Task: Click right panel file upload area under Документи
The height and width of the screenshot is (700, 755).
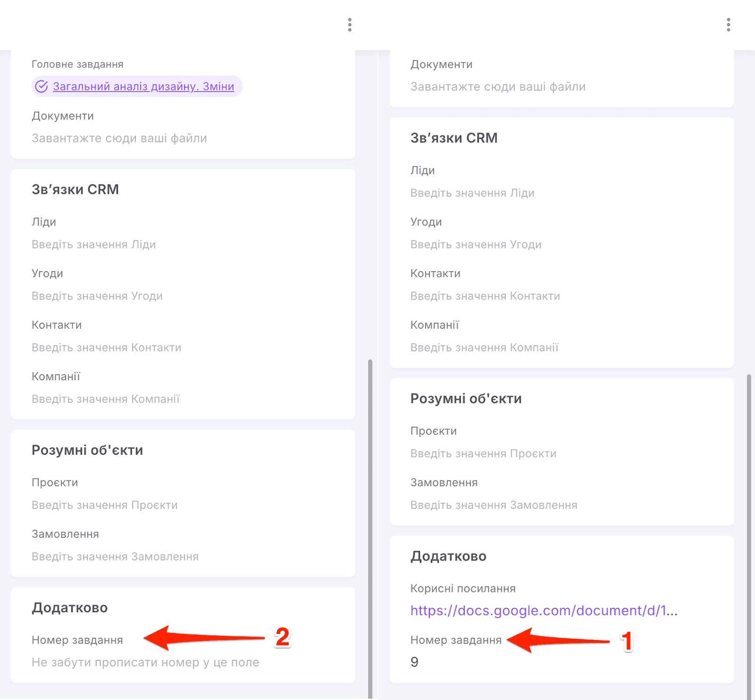Action: pos(498,87)
